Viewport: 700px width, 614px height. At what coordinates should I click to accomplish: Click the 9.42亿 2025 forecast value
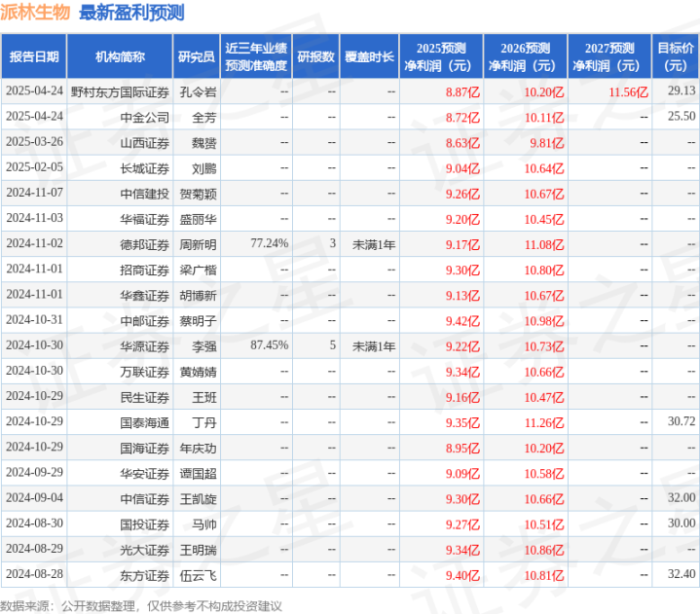click(x=462, y=321)
